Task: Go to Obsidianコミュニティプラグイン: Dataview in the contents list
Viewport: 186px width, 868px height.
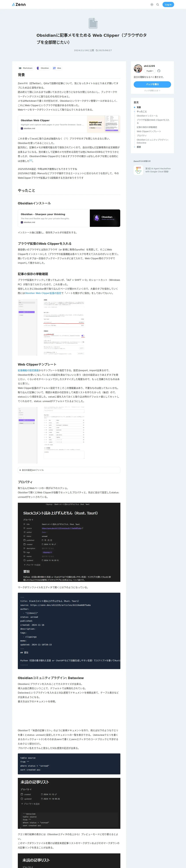Action: pos(152,141)
